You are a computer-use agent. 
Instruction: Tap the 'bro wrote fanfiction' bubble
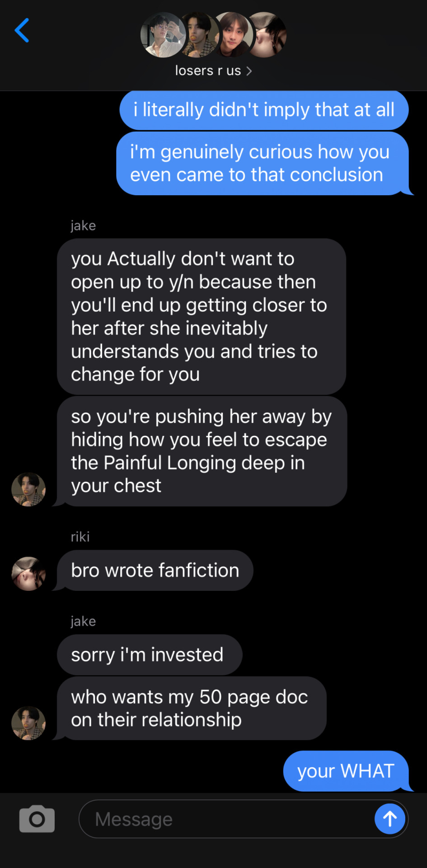pyautogui.click(x=155, y=571)
